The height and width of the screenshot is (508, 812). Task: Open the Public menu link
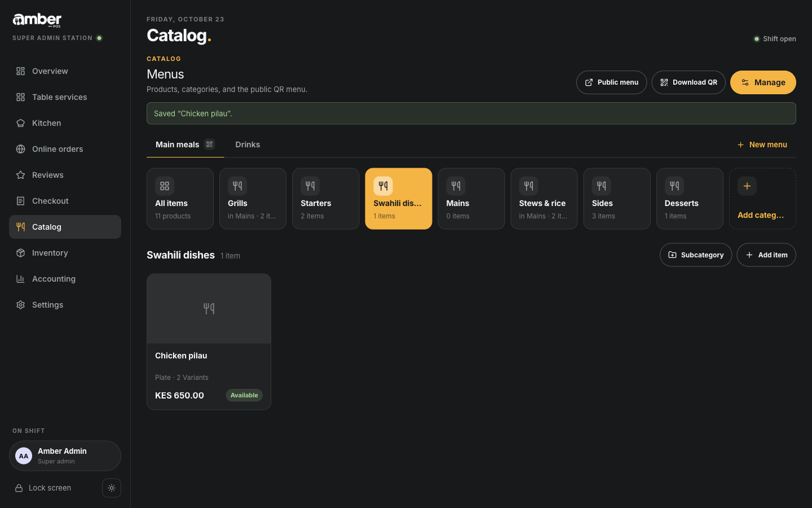(611, 82)
